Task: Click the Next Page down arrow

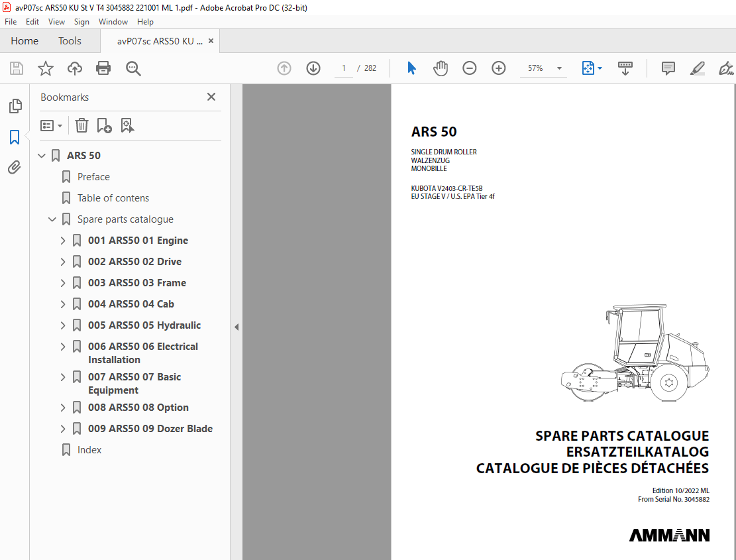Action: coord(313,68)
